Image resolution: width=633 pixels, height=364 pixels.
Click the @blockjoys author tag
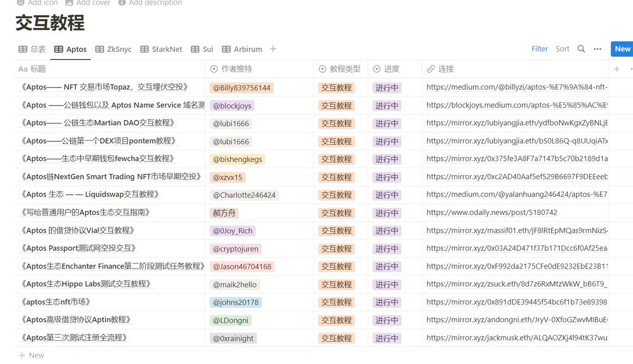pyautogui.click(x=232, y=106)
